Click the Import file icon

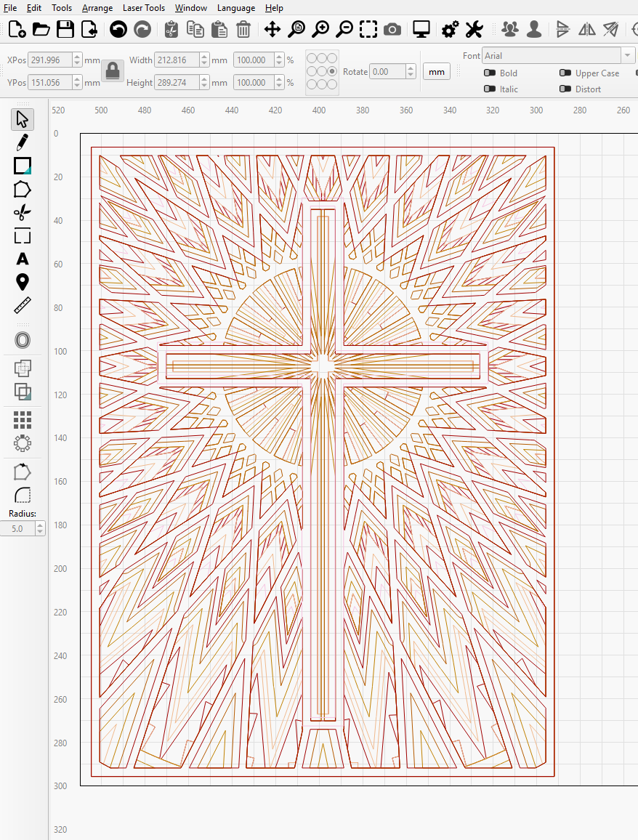tap(89, 29)
